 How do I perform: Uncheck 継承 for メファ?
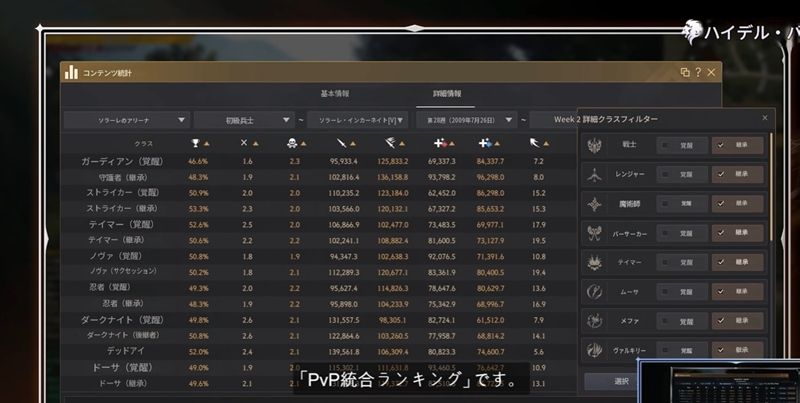pyautogui.click(x=720, y=321)
